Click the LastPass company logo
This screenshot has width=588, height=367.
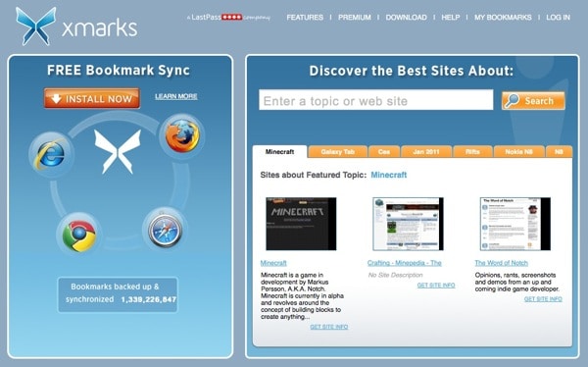coord(228,18)
